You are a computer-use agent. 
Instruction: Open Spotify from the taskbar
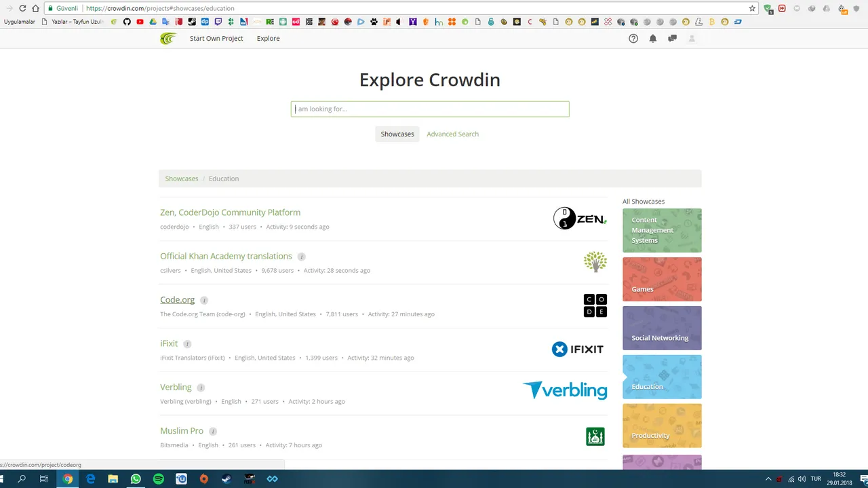[159, 478]
